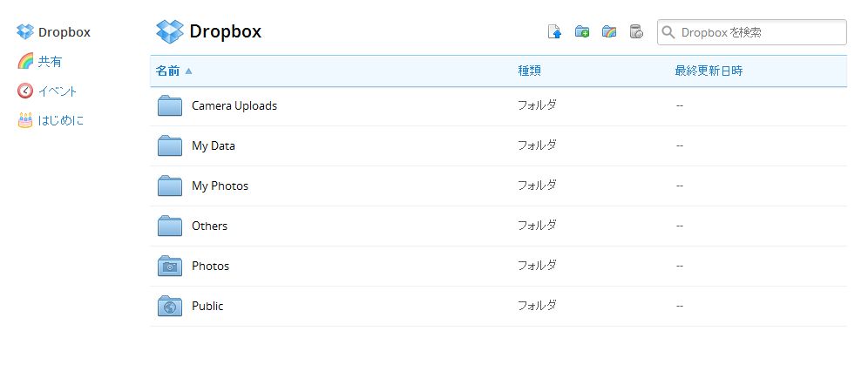Click the Others folder icon
868x385 pixels.
(x=170, y=226)
